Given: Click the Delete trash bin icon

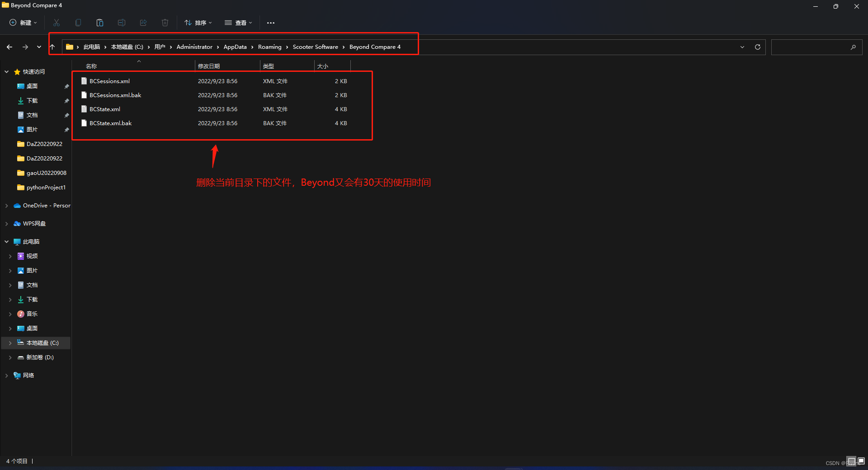Looking at the screenshot, I should click(x=165, y=23).
